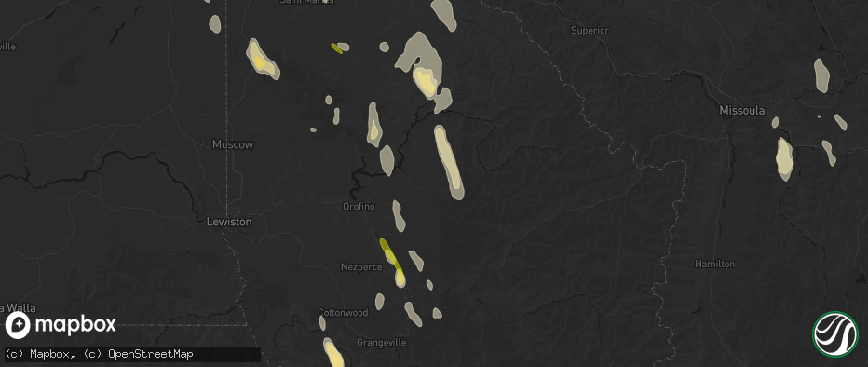Click the Cottonwood town label
Screen dimensions: 868x367
(344, 313)
